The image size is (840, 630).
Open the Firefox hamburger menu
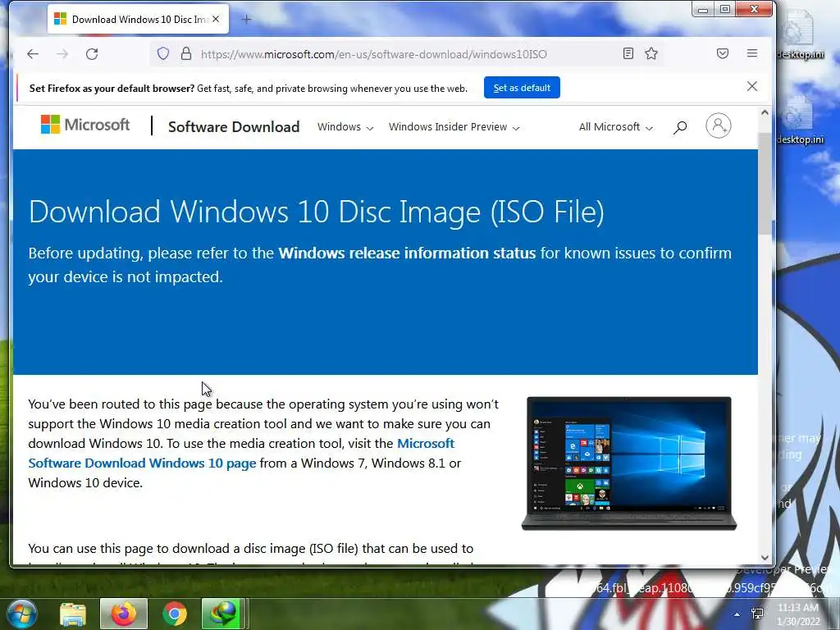[752, 53]
